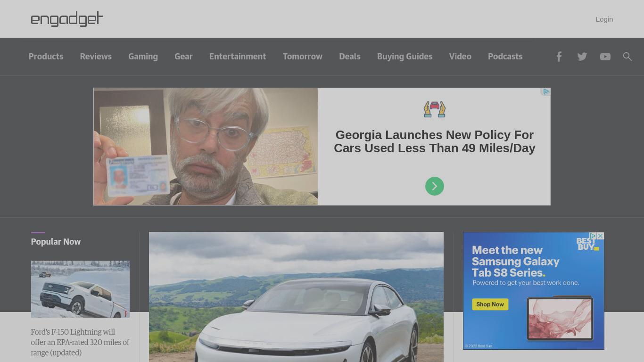Screen dimensions: 644x362
Task: Navigate to the Gear section
Action: [x=183, y=57]
